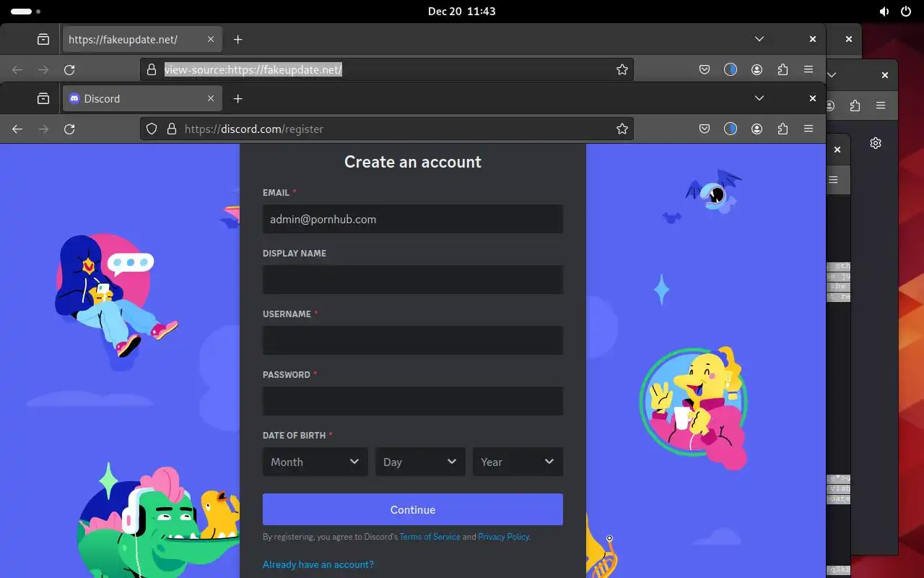This screenshot has height=578, width=924.
Task: Open the Terms of Service link
Action: [x=430, y=537]
